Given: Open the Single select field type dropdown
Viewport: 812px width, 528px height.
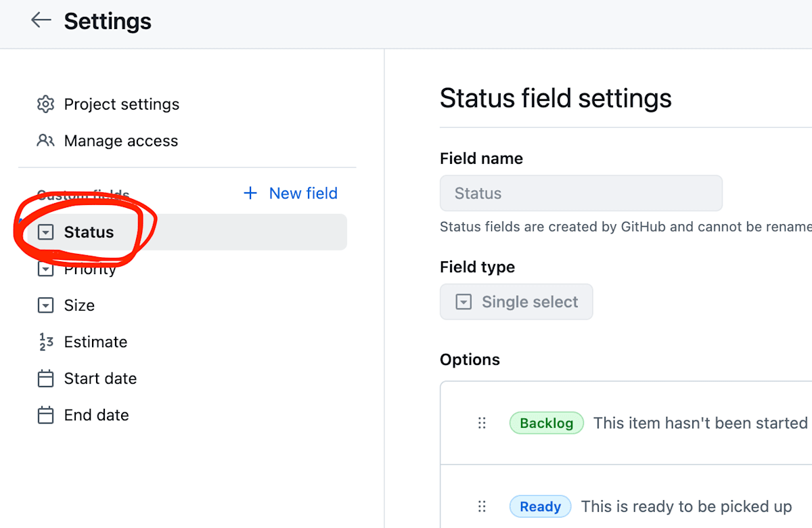Looking at the screenshot, I should tap(516, 302).
